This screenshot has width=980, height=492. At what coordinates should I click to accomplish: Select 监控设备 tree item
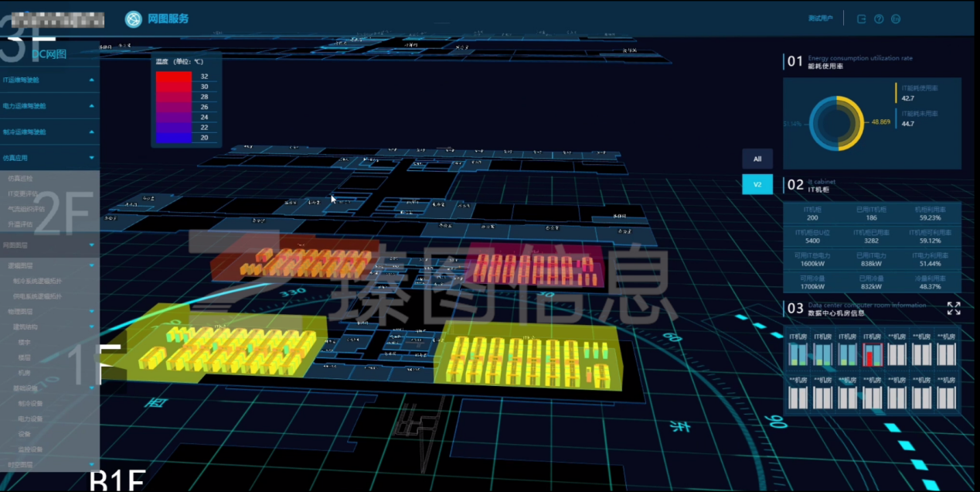point(30,449)
